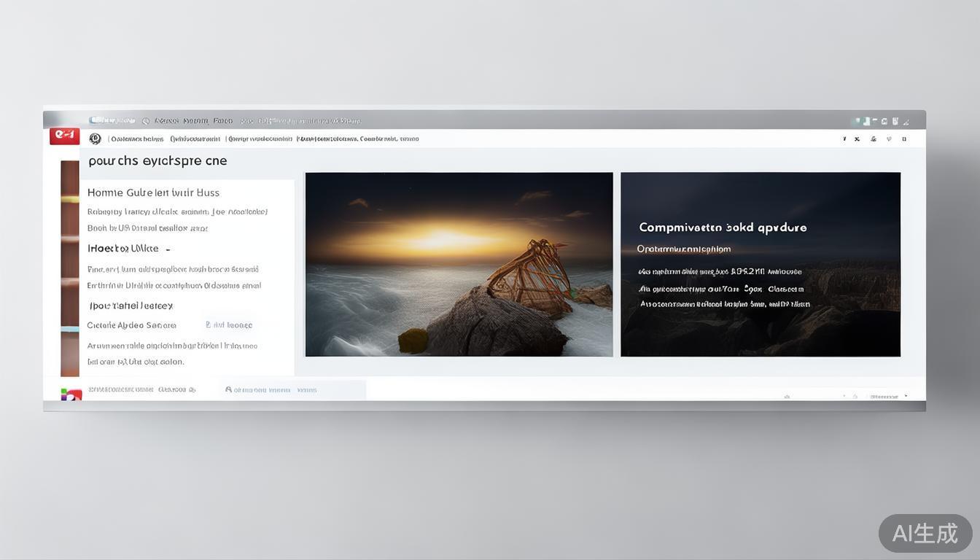This screenshot has height=560, width=980.
Task: Click the leftmost slash icon in right toolbar
Action: click(844, 139)
